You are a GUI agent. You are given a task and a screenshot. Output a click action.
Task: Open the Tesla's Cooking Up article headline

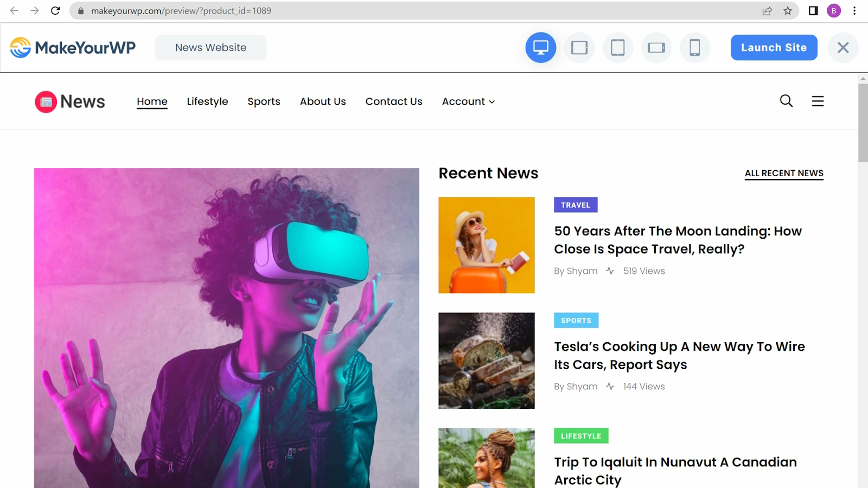click(x=679, y=356)
